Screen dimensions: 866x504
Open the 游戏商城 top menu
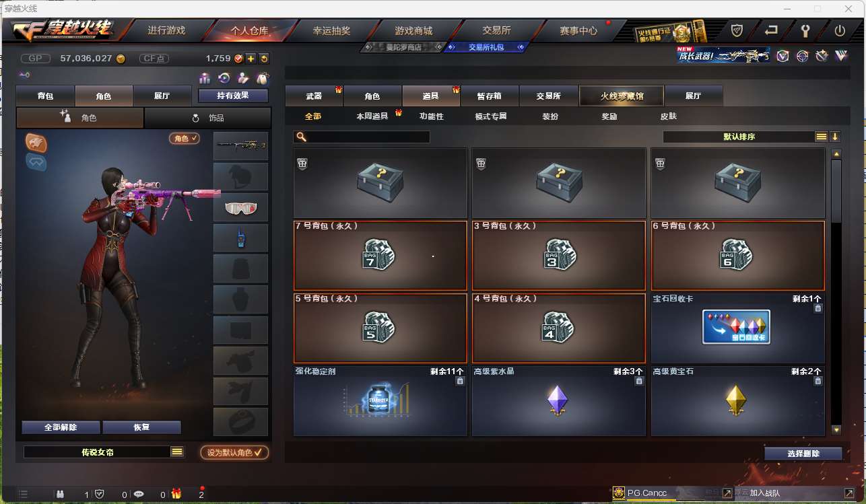(x=413, y=30)
